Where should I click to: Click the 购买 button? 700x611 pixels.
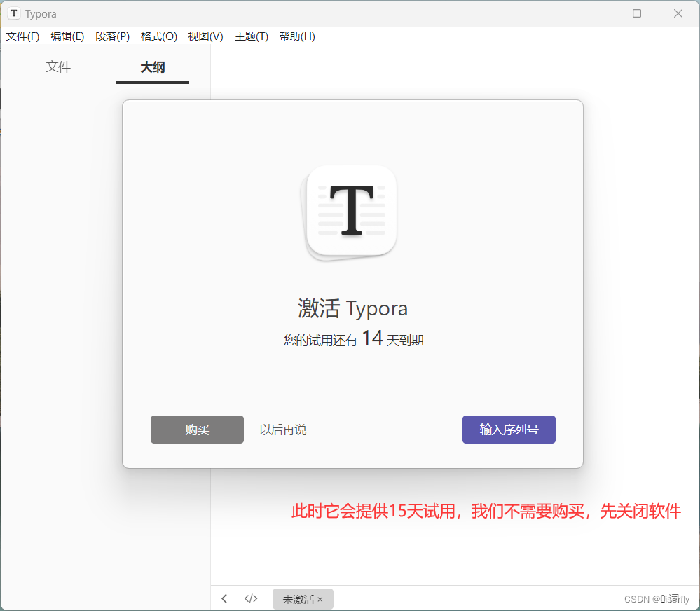(197, 430)
